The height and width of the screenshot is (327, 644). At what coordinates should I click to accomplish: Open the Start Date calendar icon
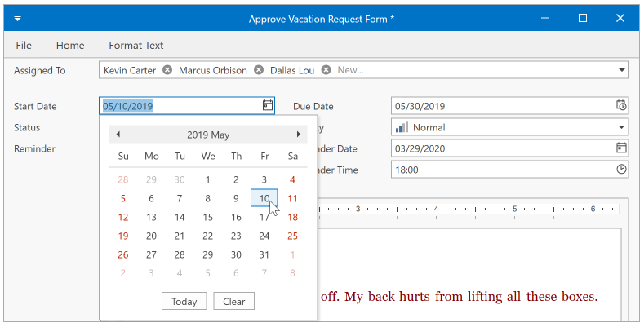click(x=268, y=105)
